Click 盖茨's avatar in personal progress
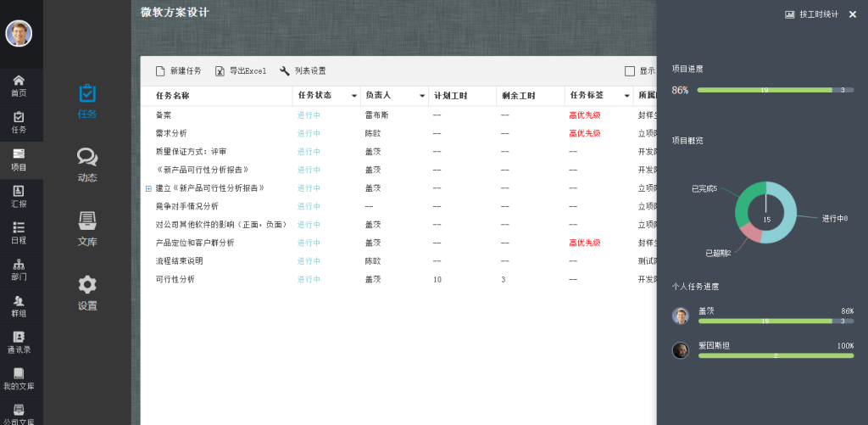Image resolution: width=868 pixels, height=425 pixels. [681, 316]
